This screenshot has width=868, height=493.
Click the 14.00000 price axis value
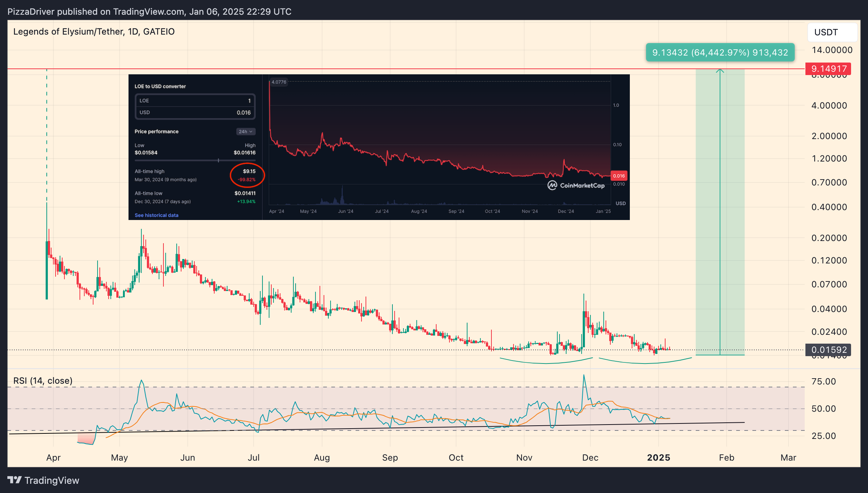coord(832,50)
